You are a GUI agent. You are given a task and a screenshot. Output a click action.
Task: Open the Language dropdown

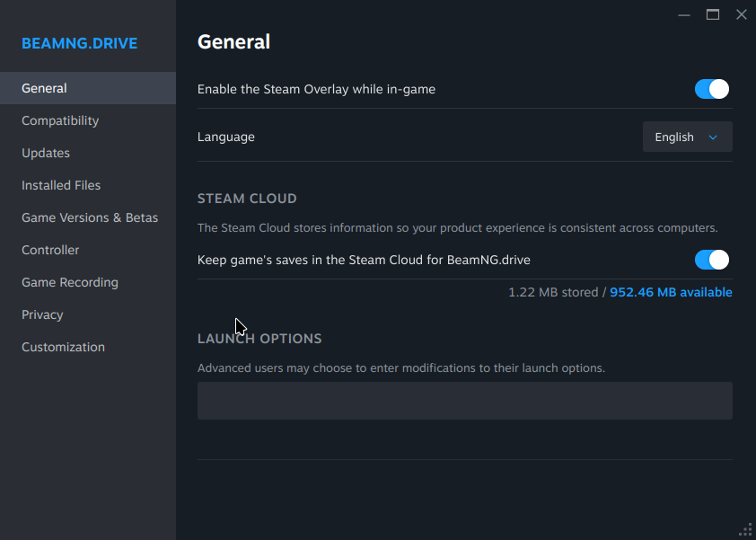click(687, 137)
